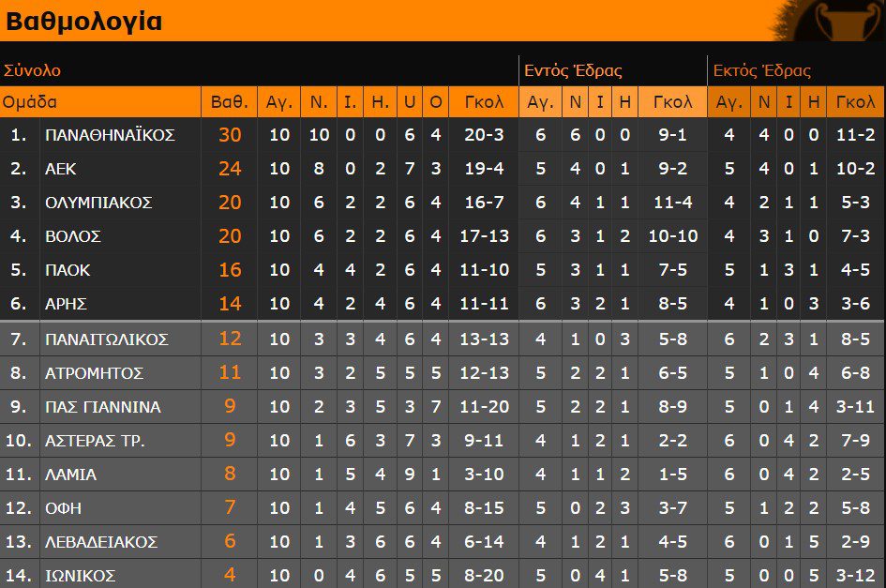Click the ΟΦΗ team name
886x588 pixels.
[x=63, y=508]
